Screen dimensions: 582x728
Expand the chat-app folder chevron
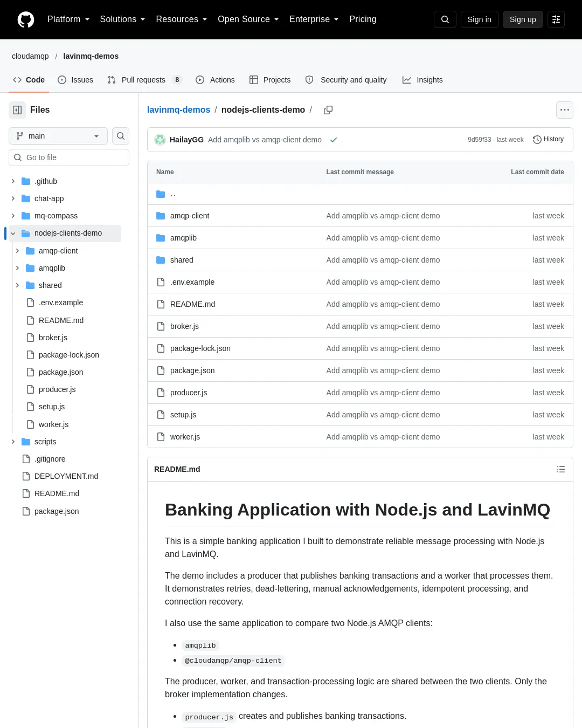point(13,198)
